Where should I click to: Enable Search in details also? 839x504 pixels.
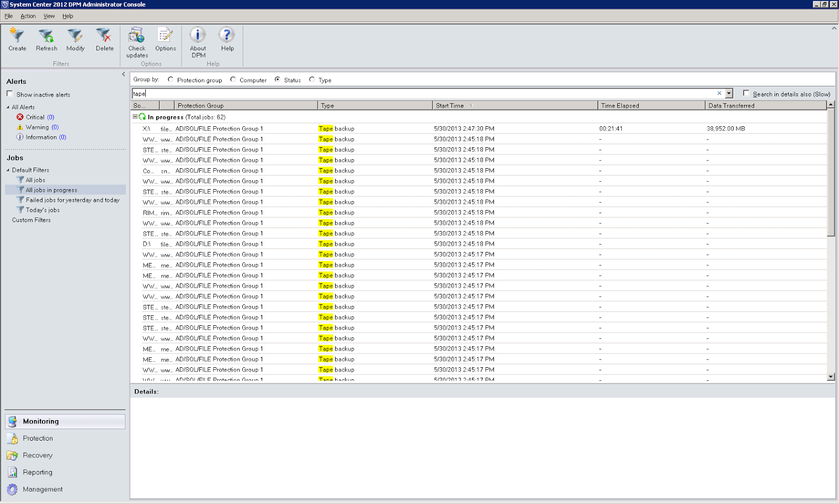point(746,93)
